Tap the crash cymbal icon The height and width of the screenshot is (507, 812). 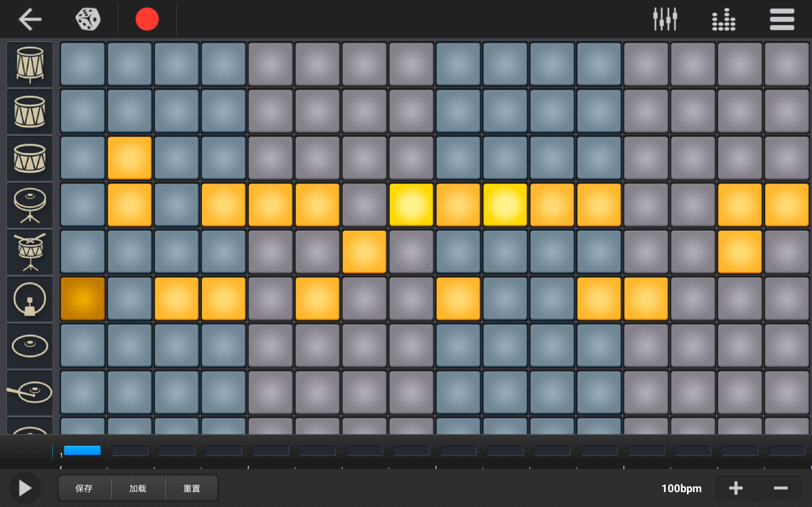30,346
